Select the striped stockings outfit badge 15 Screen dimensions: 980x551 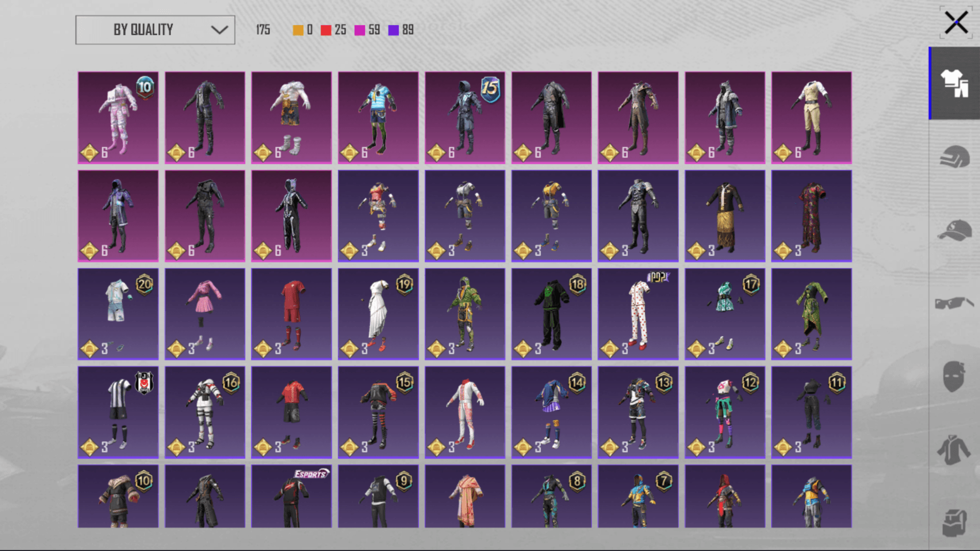pos(378,412)
